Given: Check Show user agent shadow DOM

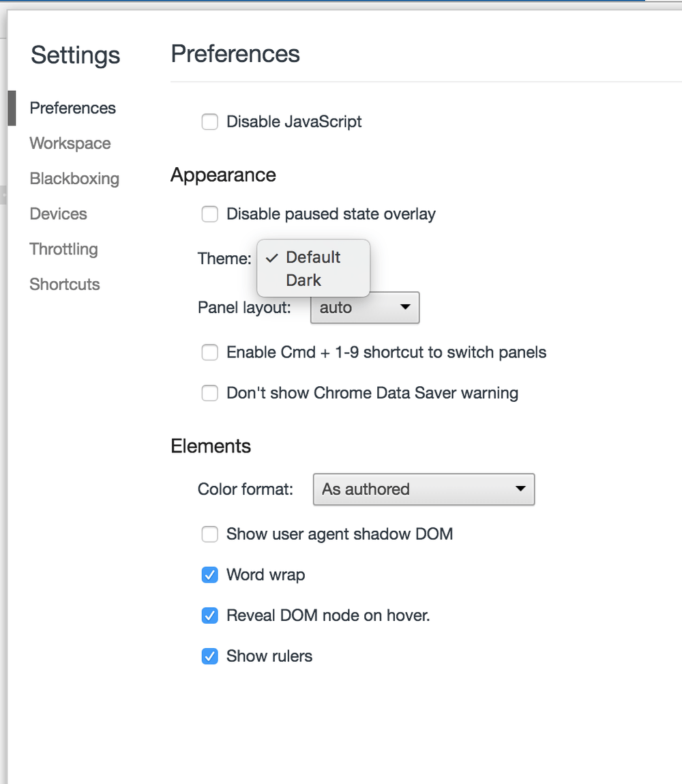Looking at the screenshot, I should tap(210, 534).
